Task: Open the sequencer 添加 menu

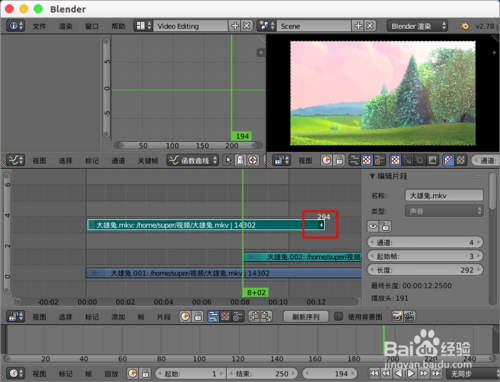Action: click(118, 317)
